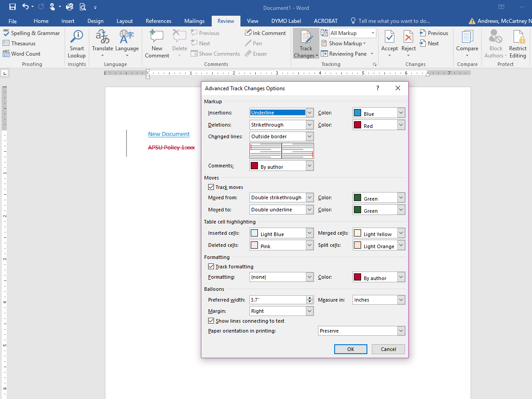Switch to the Layout ribbon tab
This screenshot has height=399, width=532.
[124, 21]
